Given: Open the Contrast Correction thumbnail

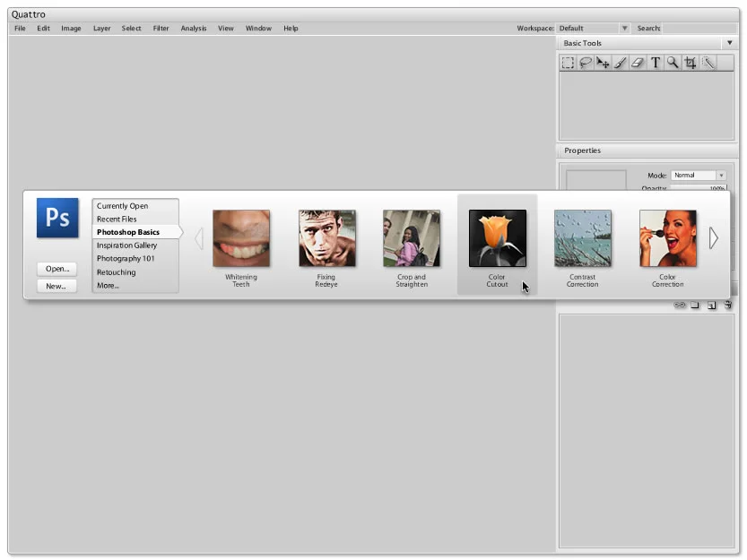Looking at the screenshot, I should [583, 238].
